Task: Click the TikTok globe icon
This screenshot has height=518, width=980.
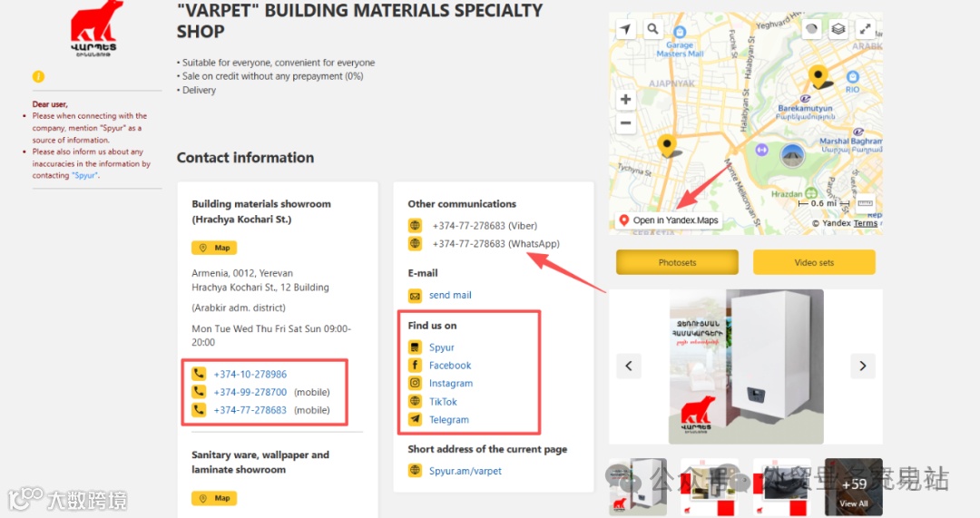Action: 415,401
